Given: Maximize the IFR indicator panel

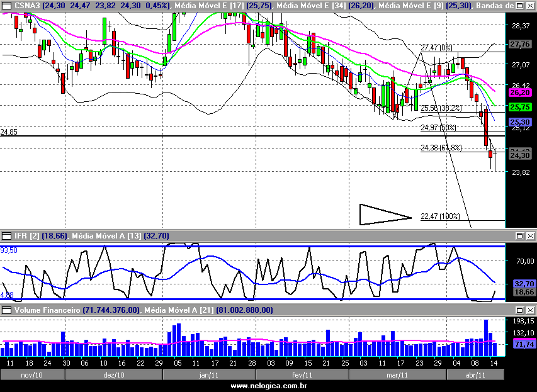Looking at the screenshot, I should click(x=520, y=236).
